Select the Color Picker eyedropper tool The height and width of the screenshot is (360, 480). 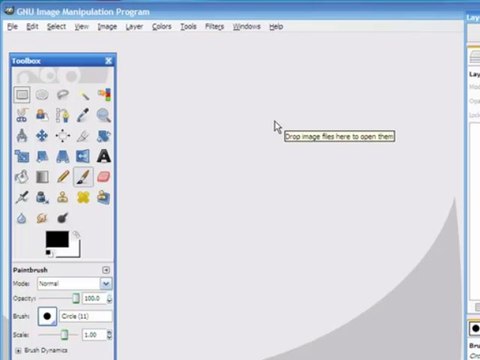click(x=83, y=115)
